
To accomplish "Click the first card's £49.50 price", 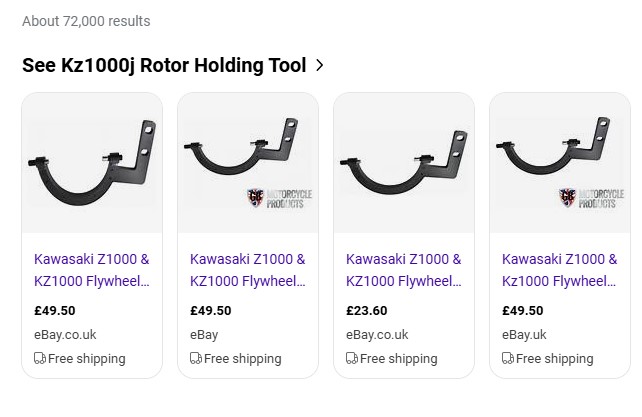I will (x=54, y=311).
